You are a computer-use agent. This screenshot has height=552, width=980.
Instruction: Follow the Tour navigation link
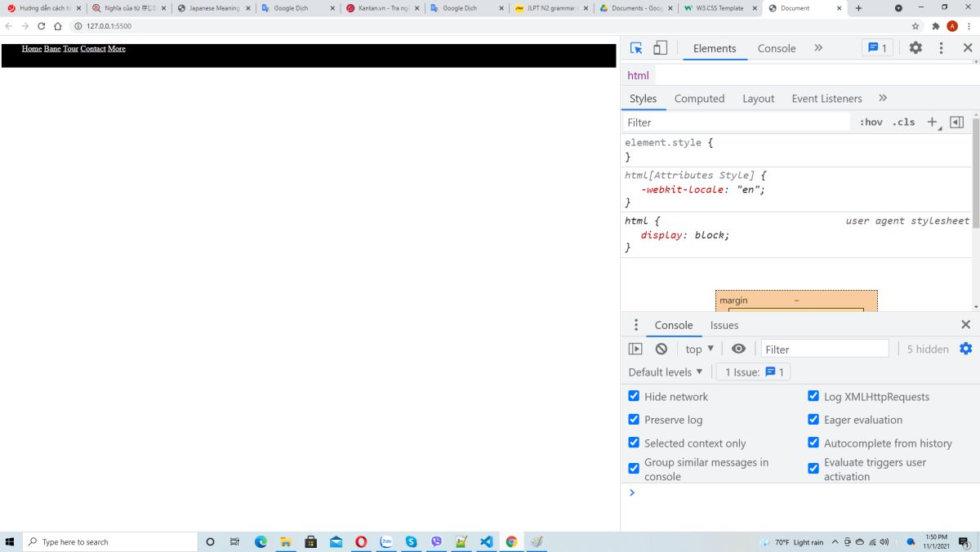pyautogui.click(x=71, y=49)
